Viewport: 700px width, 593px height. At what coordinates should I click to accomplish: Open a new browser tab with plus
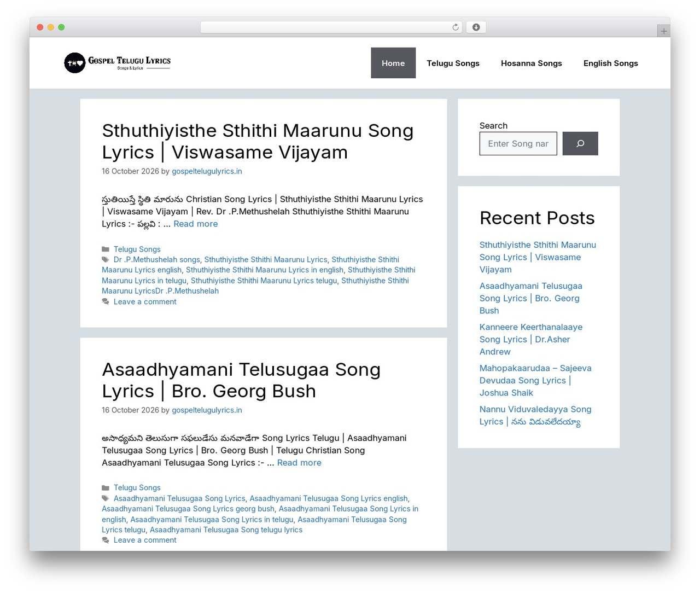[663, 31]
